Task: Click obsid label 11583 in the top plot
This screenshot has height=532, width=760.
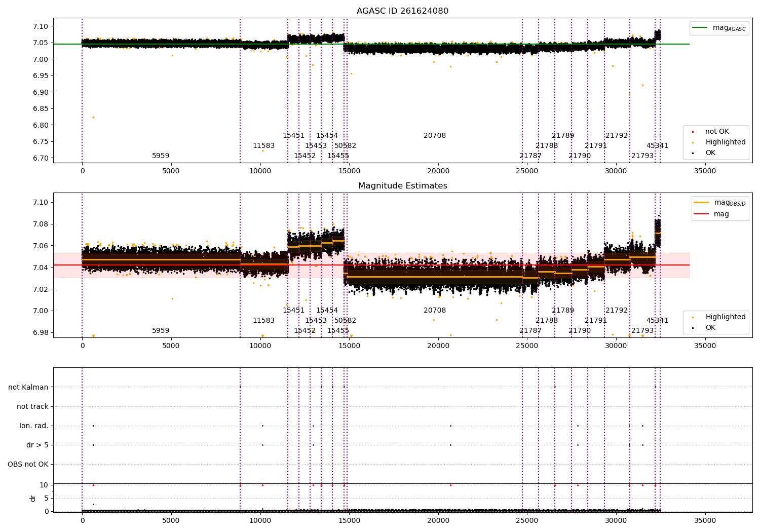Action: 263,146
